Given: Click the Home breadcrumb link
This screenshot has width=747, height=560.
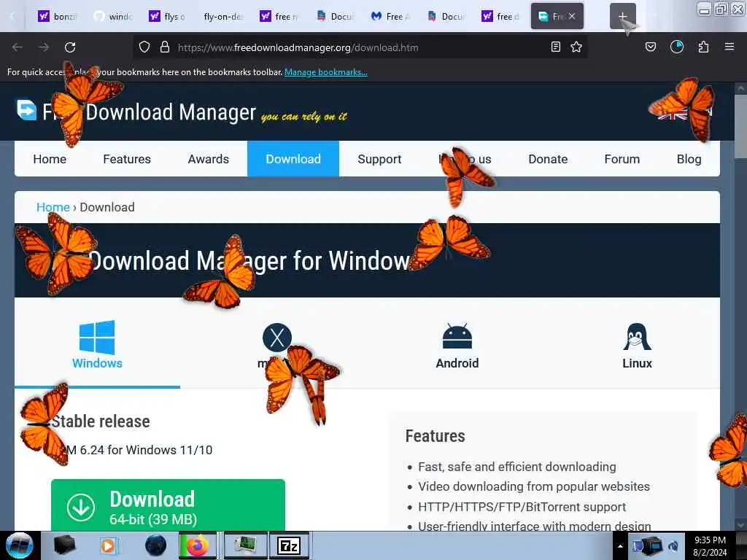Looking at the screenshot, I should coord(53,207).
